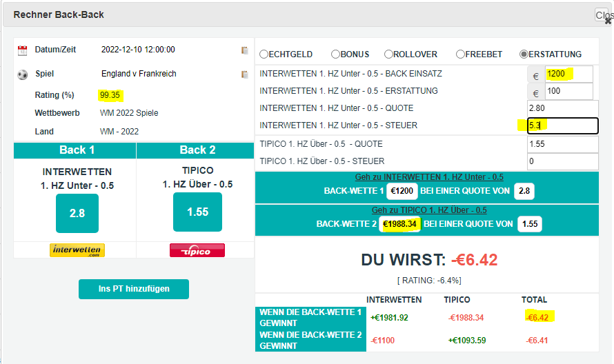Click the euro symbol beside Erstattung field

[535, 93]
